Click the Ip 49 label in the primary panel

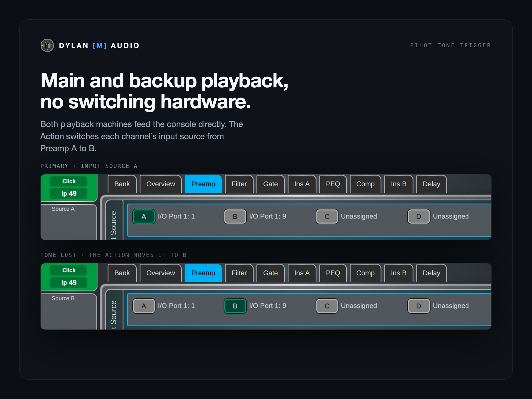[x=68, y=194]
